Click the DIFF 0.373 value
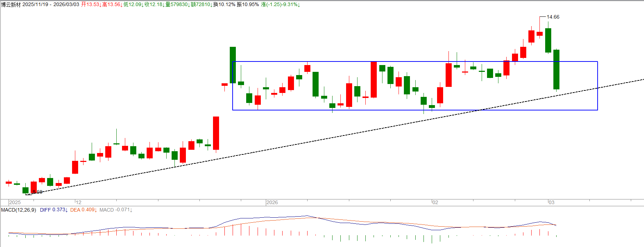 coord(54,210)
